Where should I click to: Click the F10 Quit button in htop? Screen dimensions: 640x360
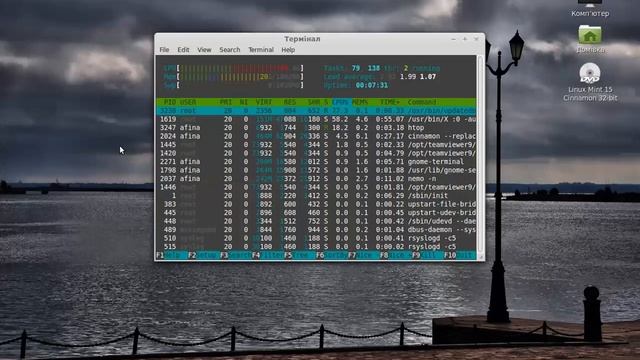[460, 255]
